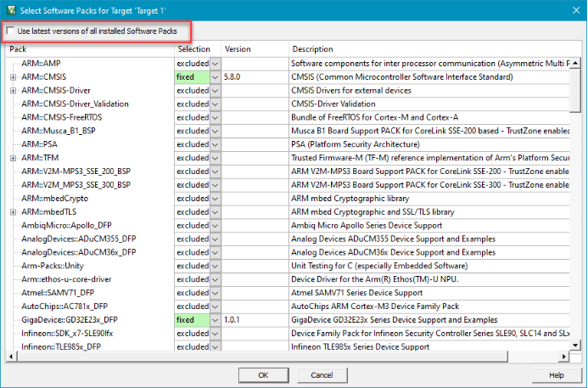Enable 'Use latest versions of all installed Software Packs'
The width and height of the screenshot is (588, 388).
[x=11, y=31]
